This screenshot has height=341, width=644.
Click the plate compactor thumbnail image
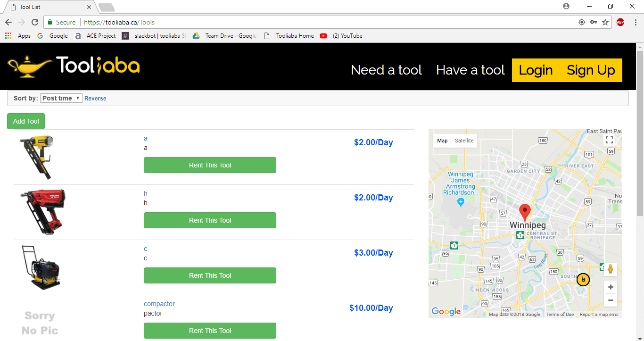[41, 267]
